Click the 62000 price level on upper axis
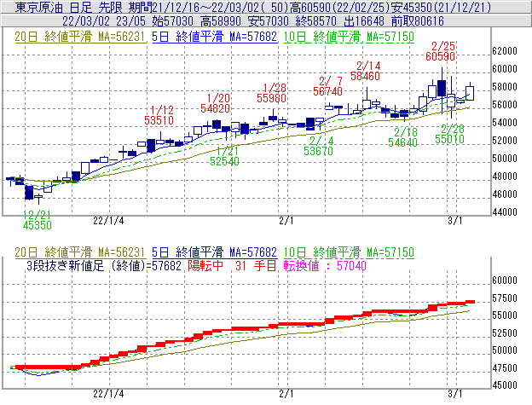 coord(505,51)
